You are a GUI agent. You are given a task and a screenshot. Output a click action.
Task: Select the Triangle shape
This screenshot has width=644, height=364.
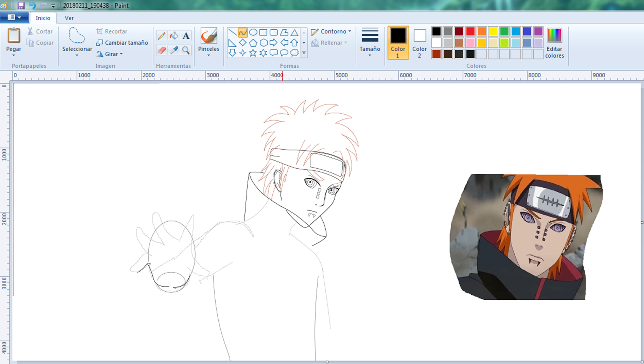(x=294, y=32)
